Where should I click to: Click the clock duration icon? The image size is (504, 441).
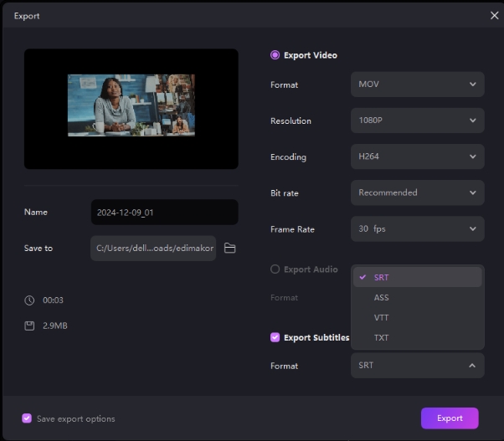click(x=29, y=300)
